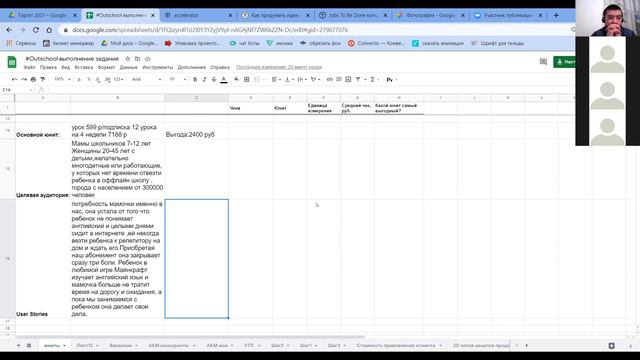This screenshot has height=360, width=640.
Task: Open the Вид menu
Action: (x=66, y=67)
